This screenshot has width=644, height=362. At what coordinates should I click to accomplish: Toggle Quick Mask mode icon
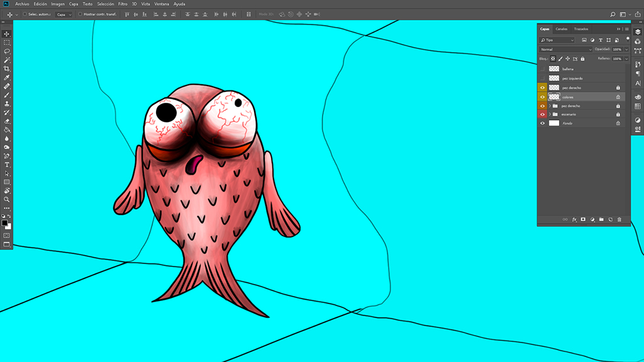[x=6, y=236]
